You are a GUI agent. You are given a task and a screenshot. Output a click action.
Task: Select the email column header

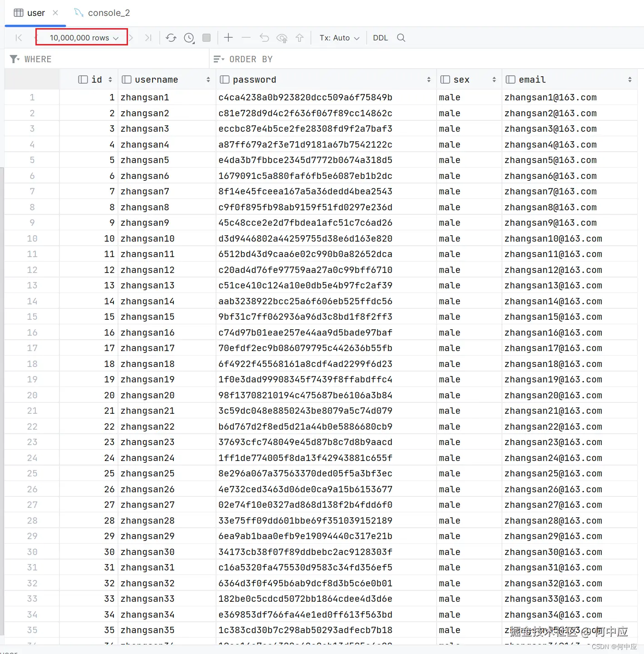pos(570,79)
